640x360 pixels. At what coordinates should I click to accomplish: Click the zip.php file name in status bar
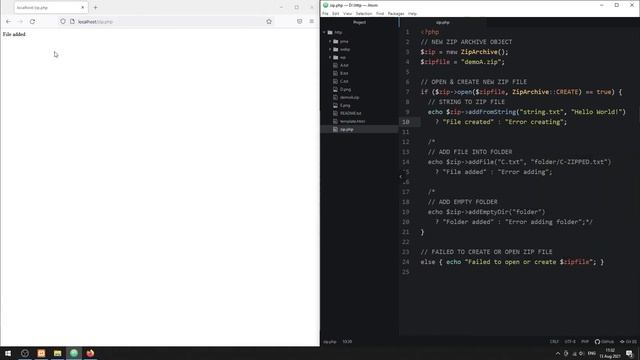(x=330, y=342)
